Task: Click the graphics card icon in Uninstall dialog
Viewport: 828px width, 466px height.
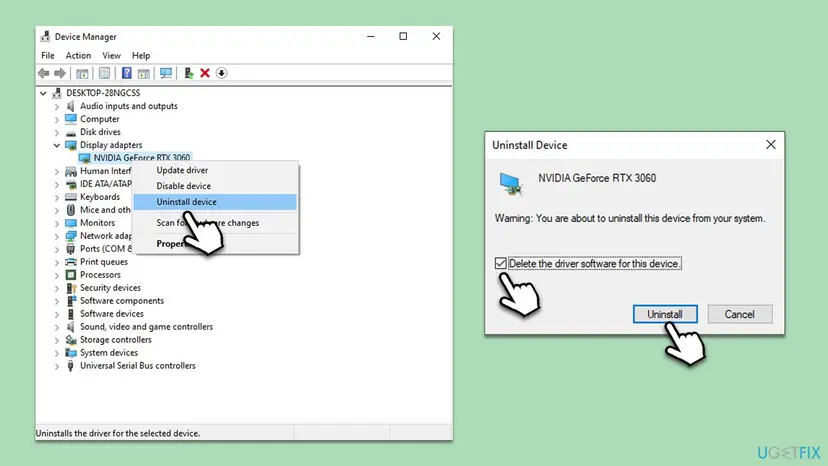Action: 511,184
